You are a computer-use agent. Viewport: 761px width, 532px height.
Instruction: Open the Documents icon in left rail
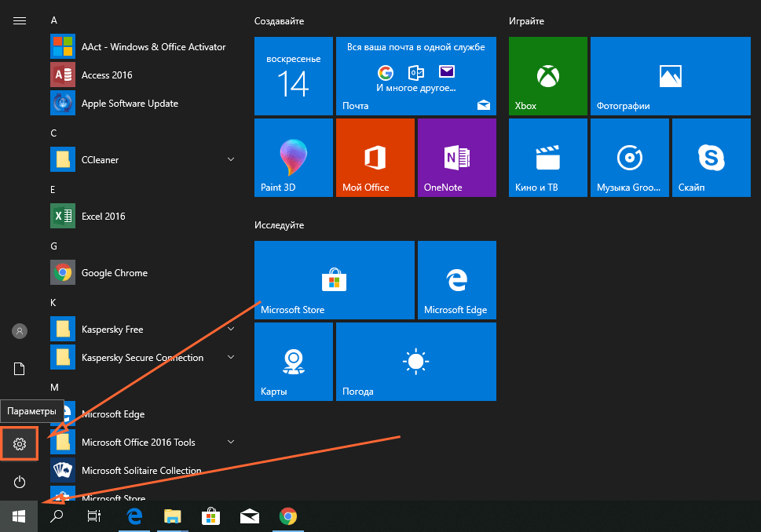20,369
